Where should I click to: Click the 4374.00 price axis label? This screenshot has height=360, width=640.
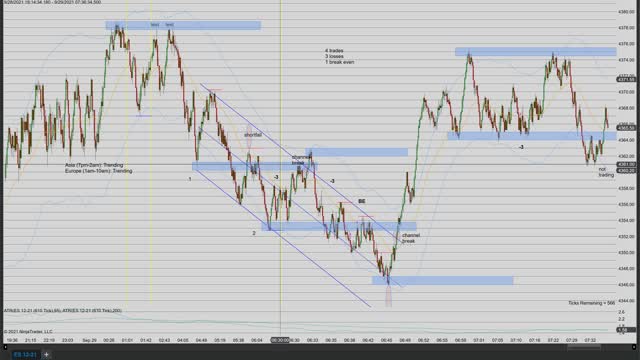point(627,60)
